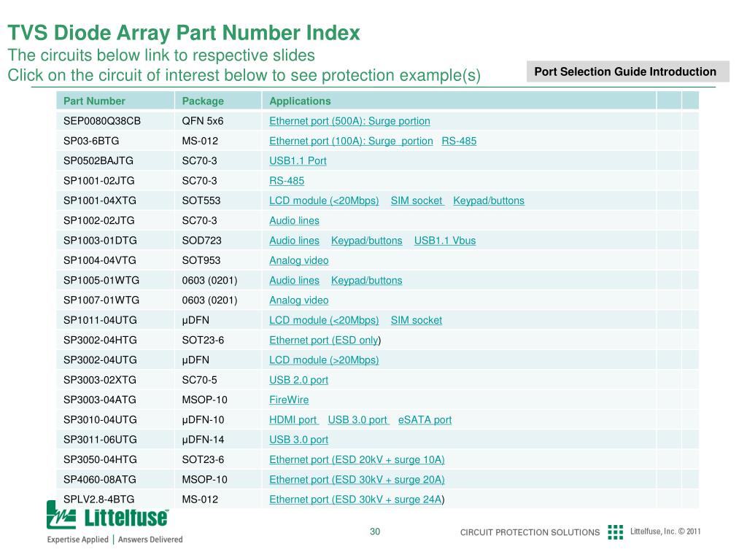Image resolution: width=747 pixels, height=560 pixels.
Task: Open the Ethernet port (100A): Surge portion link
Action: click(x=351, y=141)
